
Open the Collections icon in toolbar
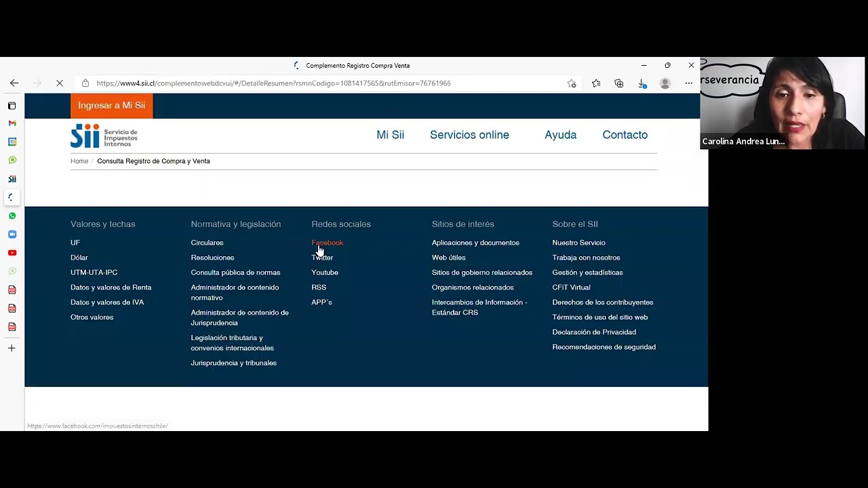click(619, 83)
